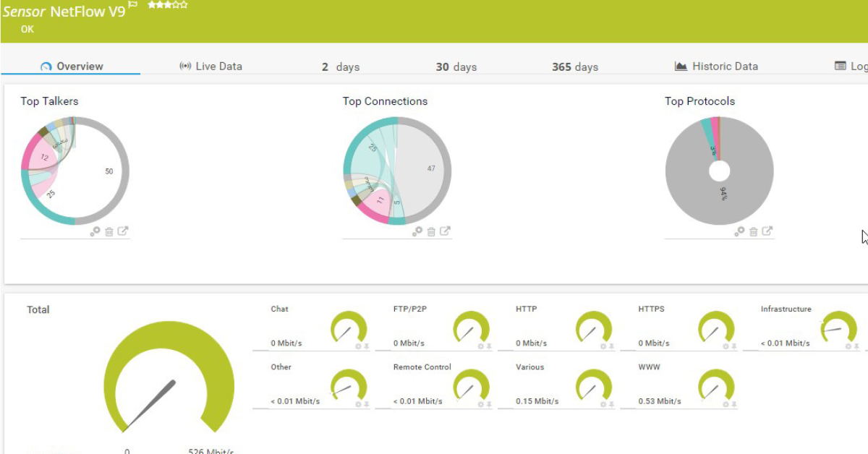The height and width of the screenshot is (454, 868).
Task: Click the Top Protocols donut chart
Action: 719,171
